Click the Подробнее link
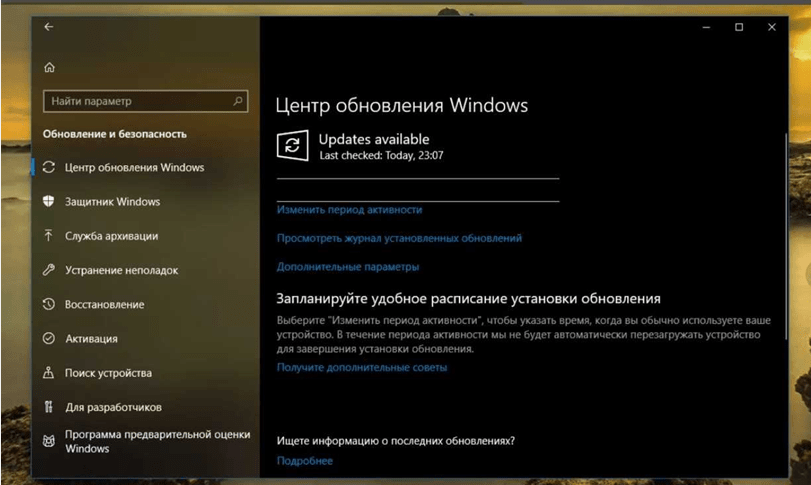This screenshot has height=485, width=811. (x=304, y=461)
